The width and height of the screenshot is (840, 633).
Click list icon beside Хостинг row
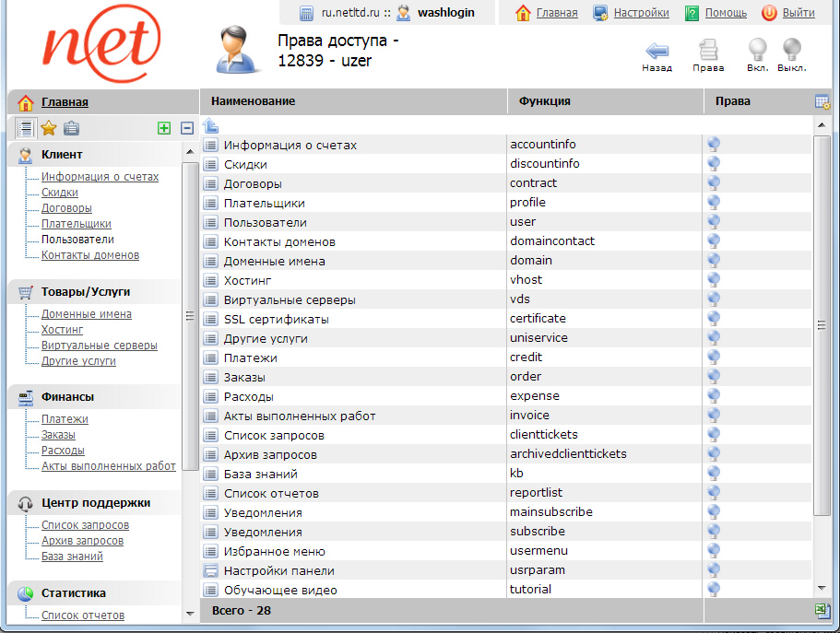click(x=210, y=280)
